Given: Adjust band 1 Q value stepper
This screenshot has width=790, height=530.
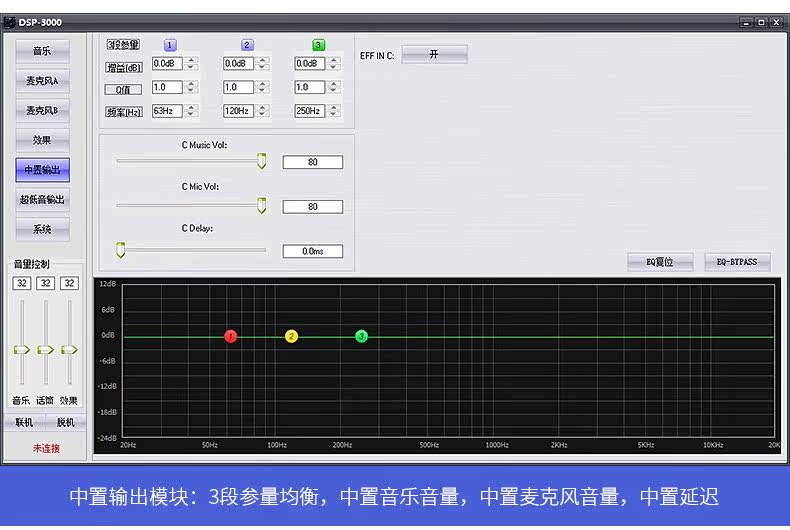Looking at the screenshot, I should click(191, 87).
